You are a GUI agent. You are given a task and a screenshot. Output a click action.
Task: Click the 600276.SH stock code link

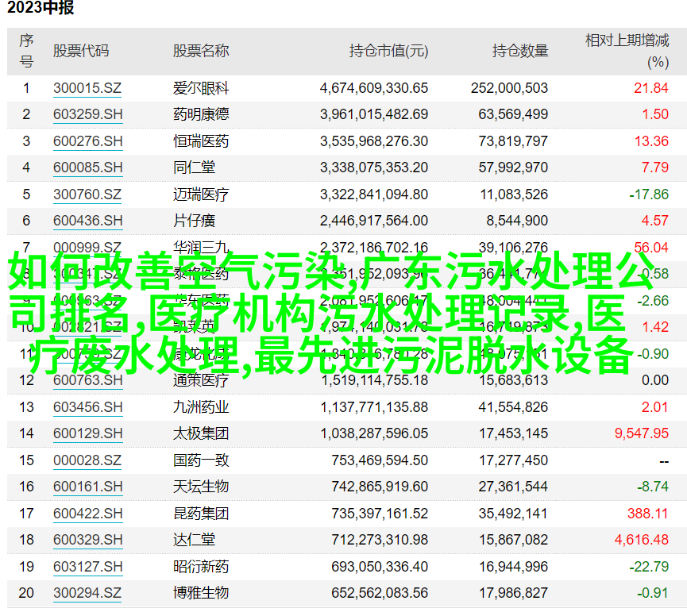point(87,141)
